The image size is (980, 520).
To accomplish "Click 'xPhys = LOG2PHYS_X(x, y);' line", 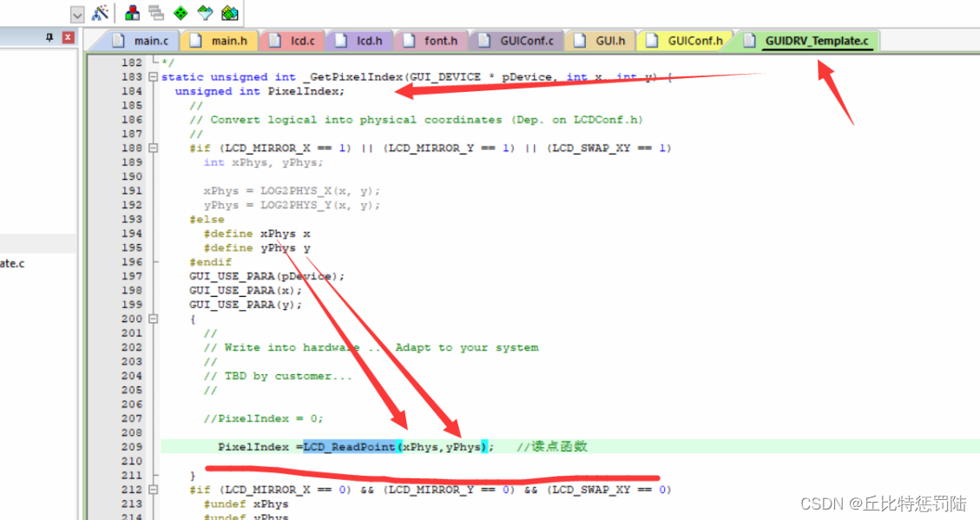I will pyautogui.click(x=292, y=191).
